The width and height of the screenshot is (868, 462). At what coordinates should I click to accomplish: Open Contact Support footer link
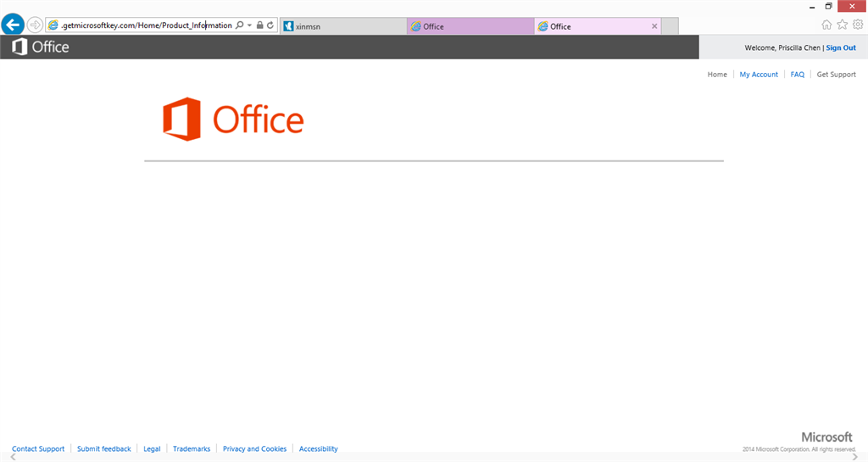(38, 448)
